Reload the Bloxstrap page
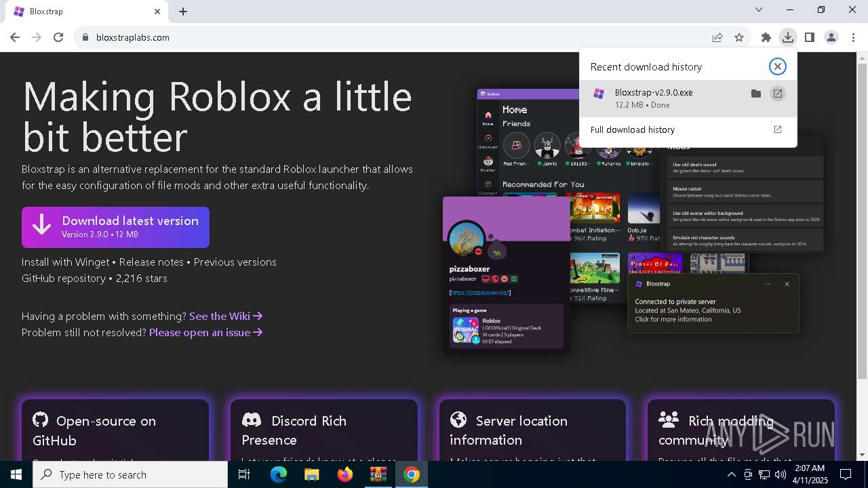The height and width of the screenshot is (488, 868). [x=58, y=38]
